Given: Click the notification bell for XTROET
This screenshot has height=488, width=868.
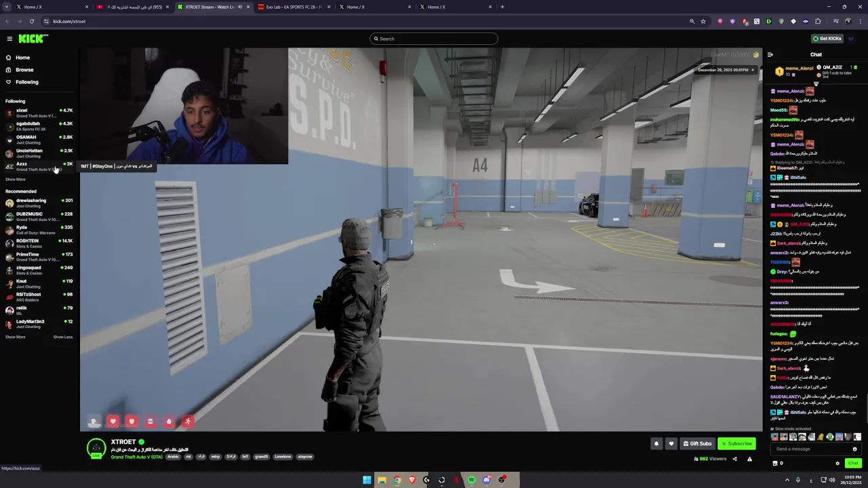Looking at the screenshot, I should tap(656, 444).
